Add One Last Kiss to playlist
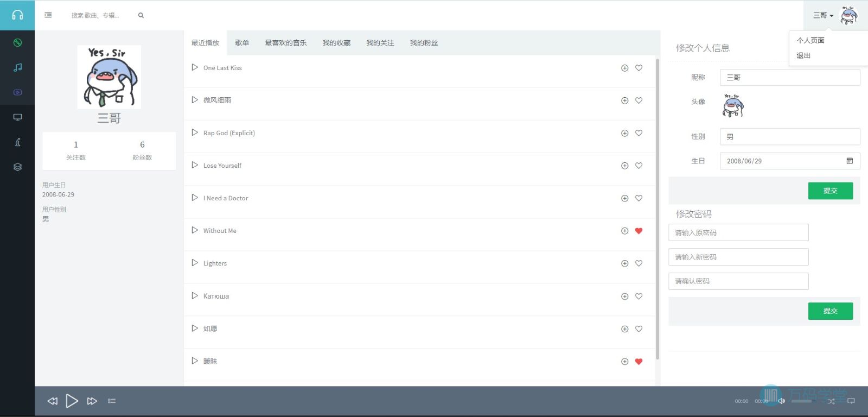Screen dimensions: 868x417 624,68
